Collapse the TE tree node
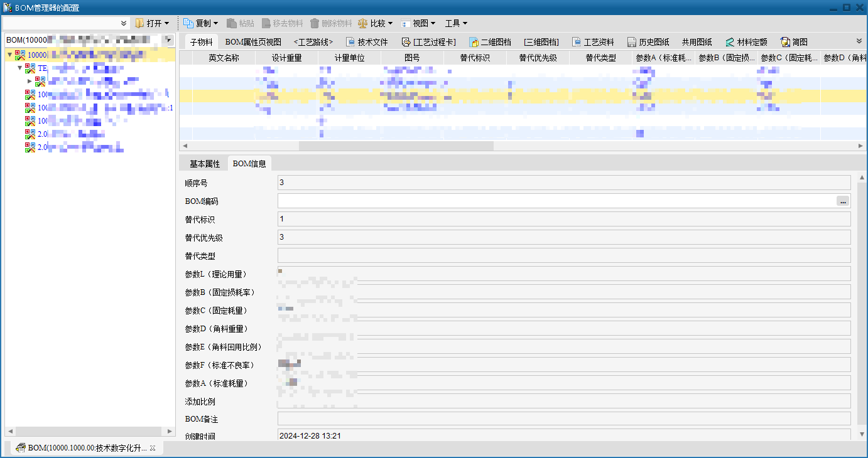868x458 pixels. tap(19, 68)
